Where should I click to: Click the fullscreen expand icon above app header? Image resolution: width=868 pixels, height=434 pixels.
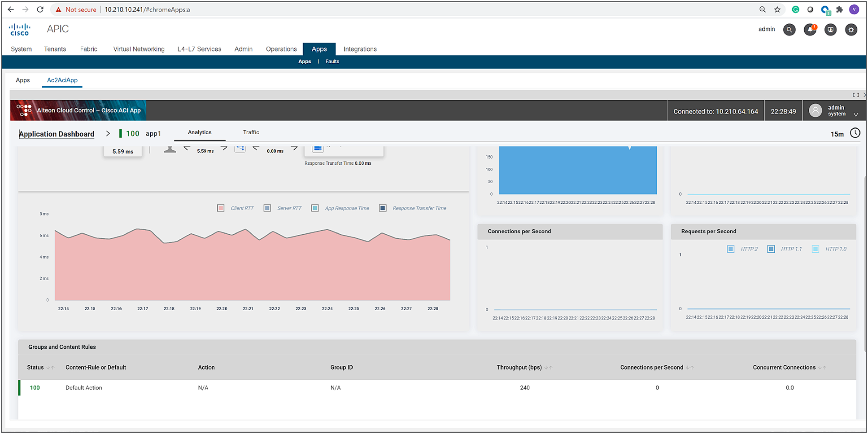coord(856,95)
